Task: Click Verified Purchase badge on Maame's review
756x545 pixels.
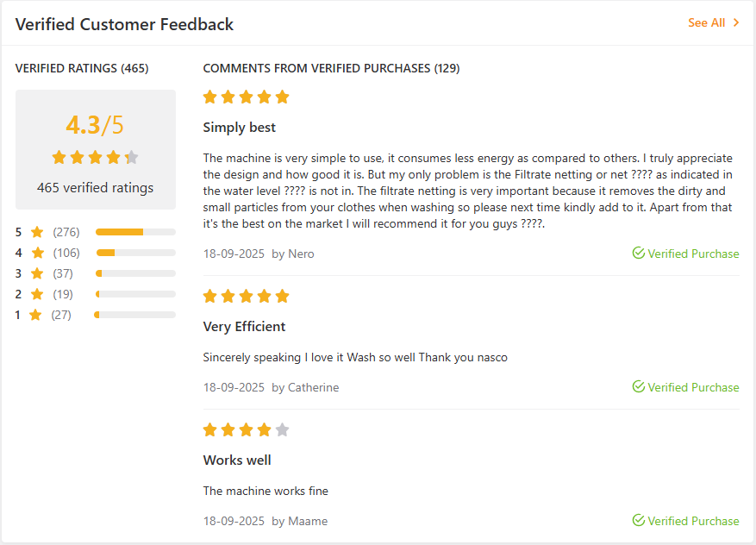Action: pos(685,521)
